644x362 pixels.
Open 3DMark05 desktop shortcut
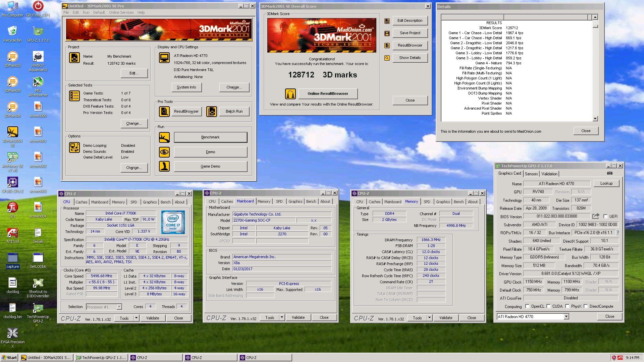coord(12,84)
